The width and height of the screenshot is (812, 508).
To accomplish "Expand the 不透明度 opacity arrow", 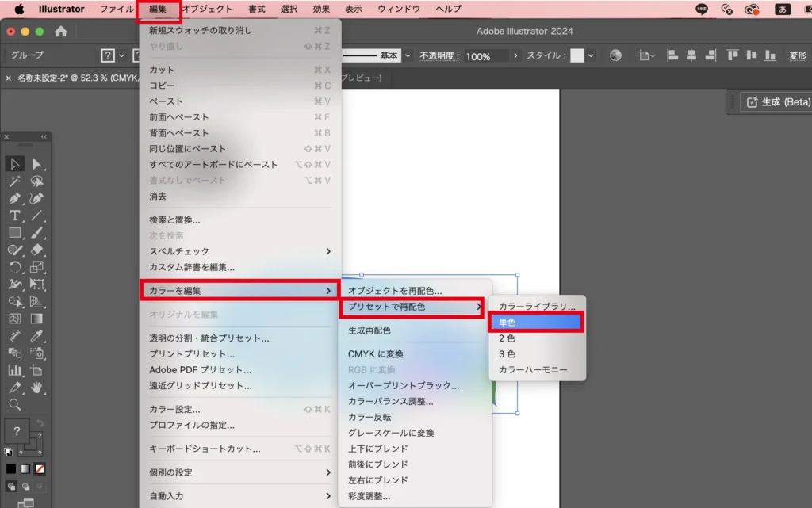I will 515,55.
